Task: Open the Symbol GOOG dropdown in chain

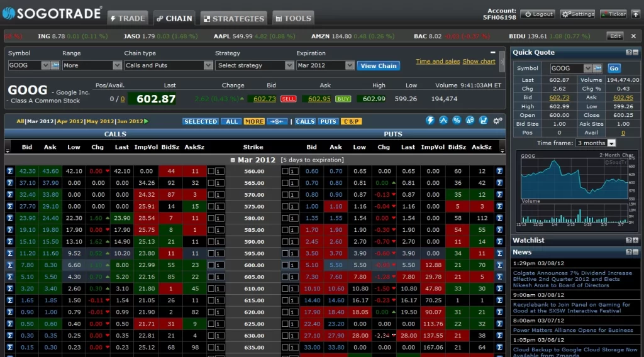Action: coord(45,65)
